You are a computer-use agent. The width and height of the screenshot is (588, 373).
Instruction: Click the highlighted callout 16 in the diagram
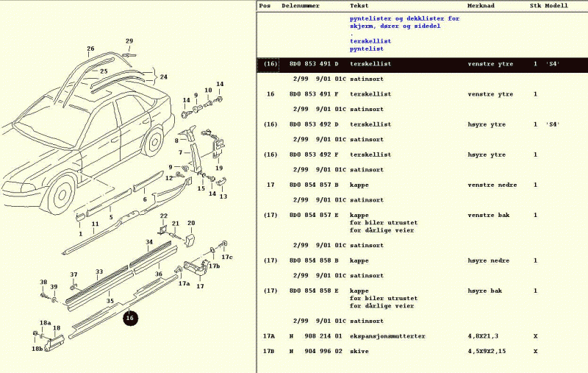coord(130,319)
